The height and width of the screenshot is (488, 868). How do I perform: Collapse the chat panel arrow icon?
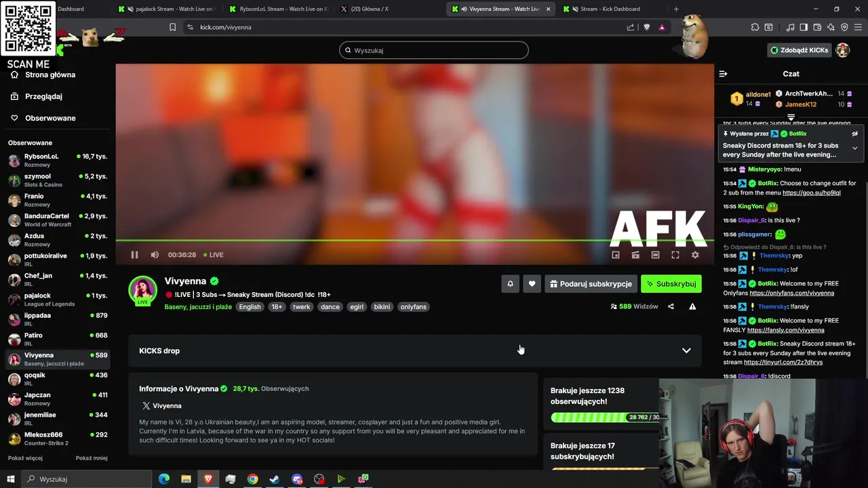pyautogui.click(x=723, y=74)
